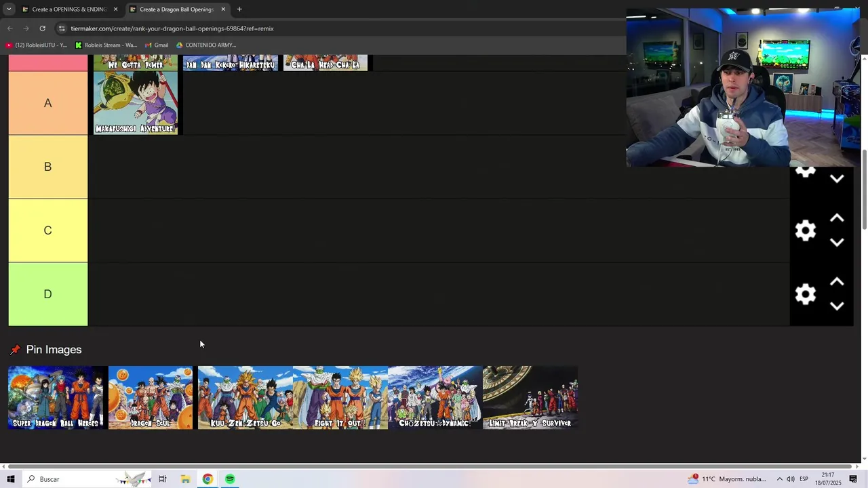Open settings gear for tier D row
This screenshot has height=488, width=868.
(805, 294)
